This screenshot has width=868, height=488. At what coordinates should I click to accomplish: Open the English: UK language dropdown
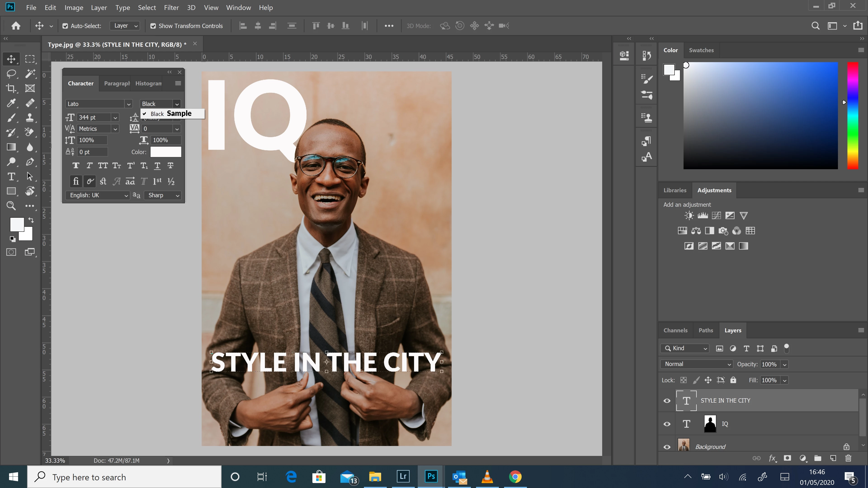pos(98,195)
